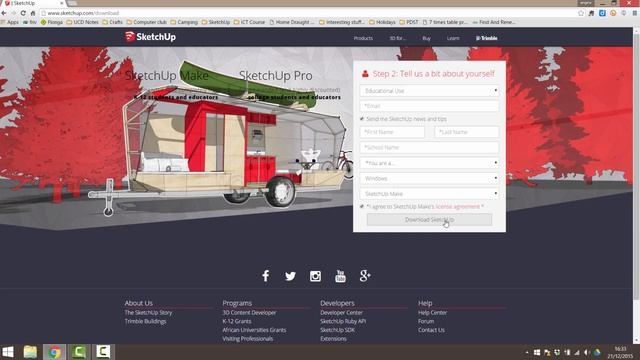Screen dimensions: 640x360
Task: Open the Extensions footer link
Action: [x=333, y=338]
